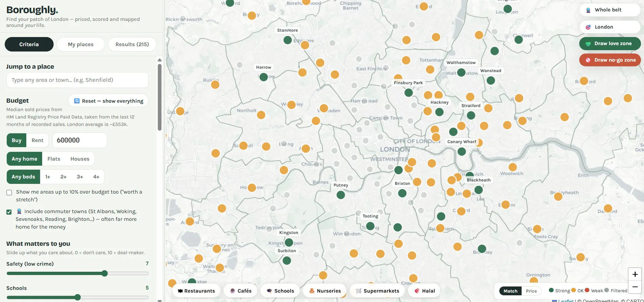The width and height of the screenshot is (644, 302).
Task: Click the Putney green map marker
Action: click(341, 195)
